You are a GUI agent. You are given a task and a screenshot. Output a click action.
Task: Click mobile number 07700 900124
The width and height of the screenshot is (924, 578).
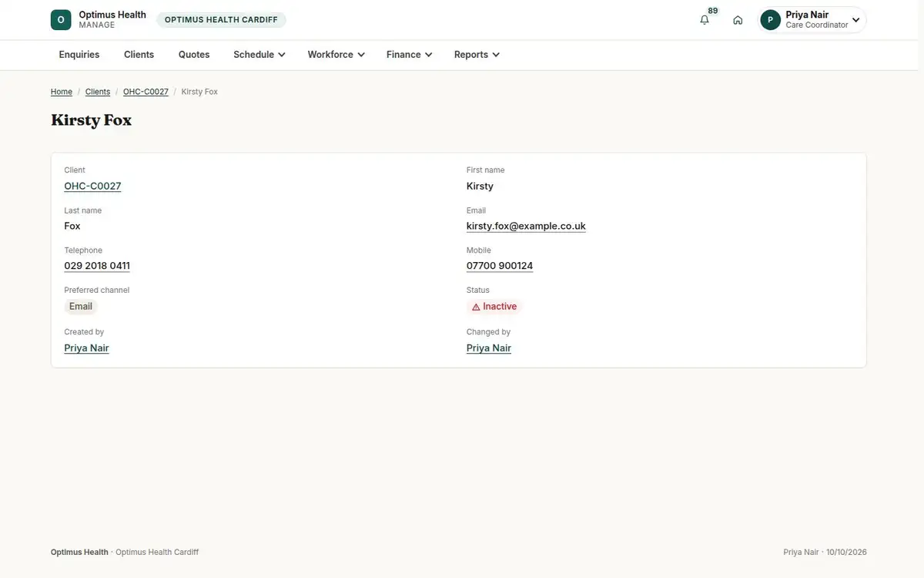500,266
